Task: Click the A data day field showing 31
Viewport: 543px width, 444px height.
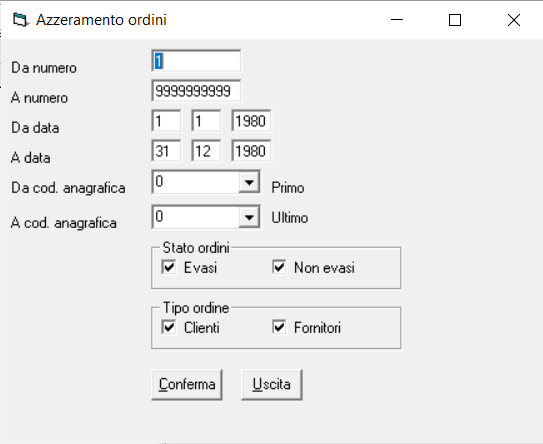Action: tap(166, 151)
